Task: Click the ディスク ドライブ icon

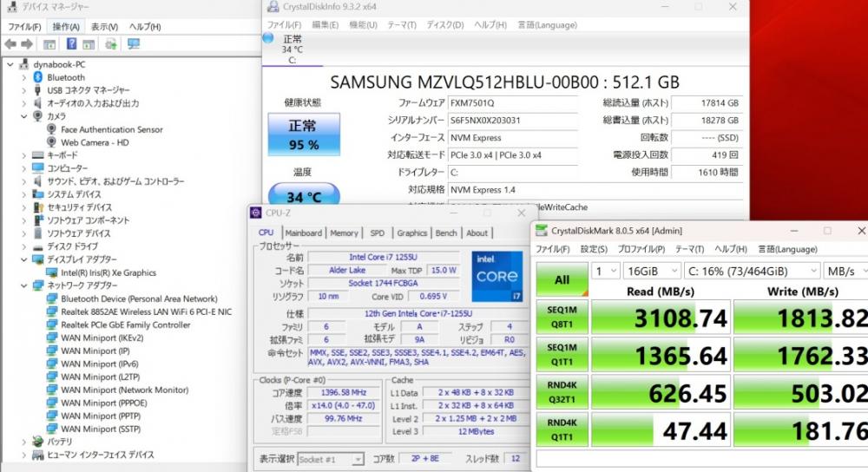Action: pyautogui.click(x=37, y=246)
